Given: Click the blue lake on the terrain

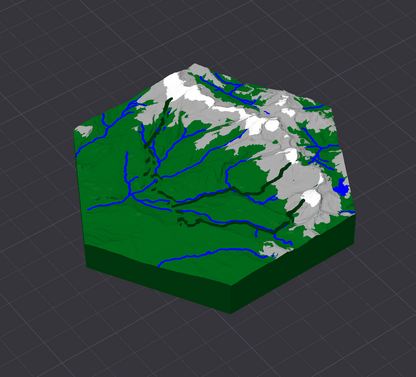Looking at the screenshot, I should point(341,189).
